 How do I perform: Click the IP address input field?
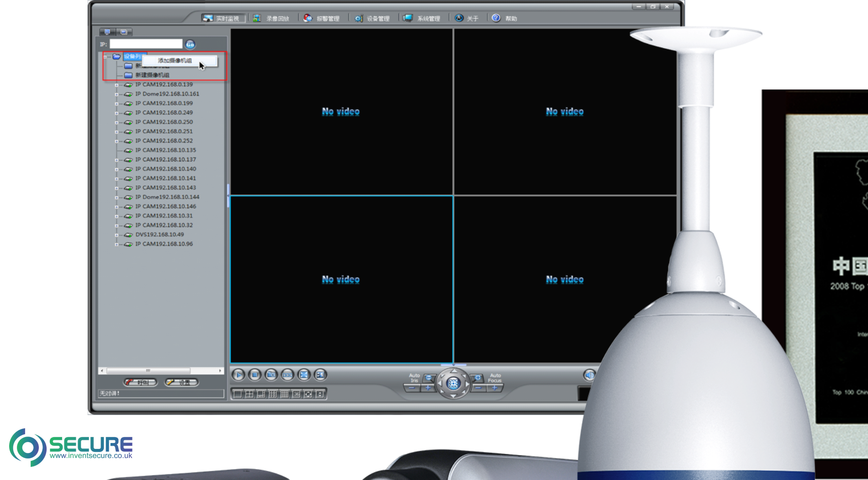point(146,44)
